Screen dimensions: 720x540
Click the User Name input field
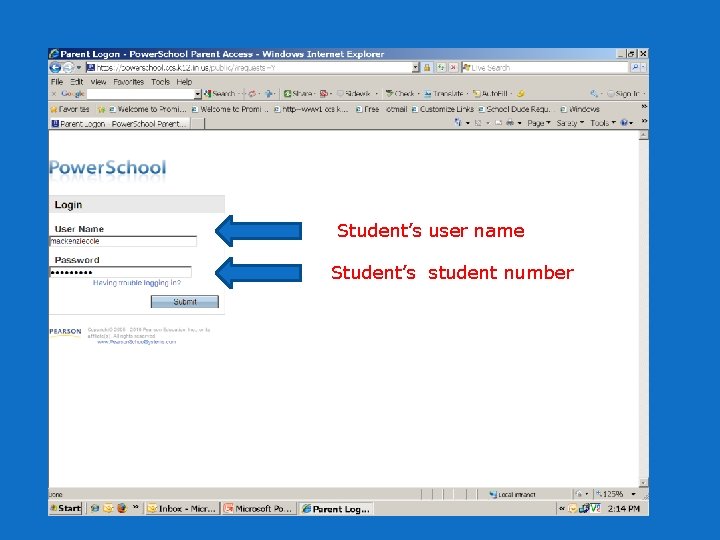click(x=123, y=241)
